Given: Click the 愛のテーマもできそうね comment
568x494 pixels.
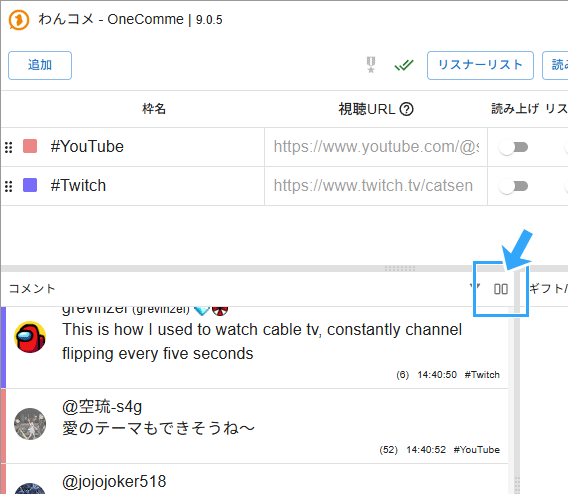Looking at the screenshot, I should coord(158,428).
